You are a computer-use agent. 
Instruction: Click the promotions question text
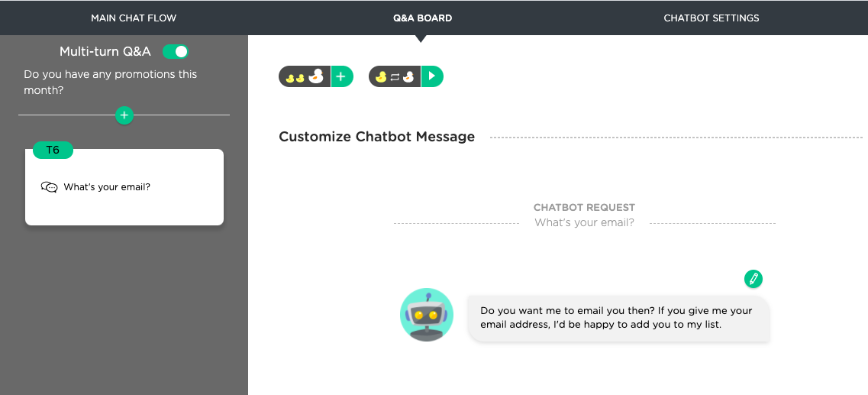click(110, 82)
